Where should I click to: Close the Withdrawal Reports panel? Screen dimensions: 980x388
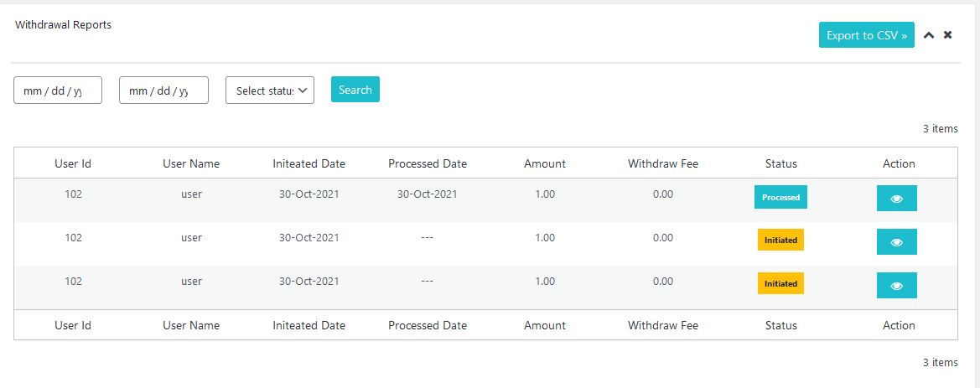click(947, 35)
